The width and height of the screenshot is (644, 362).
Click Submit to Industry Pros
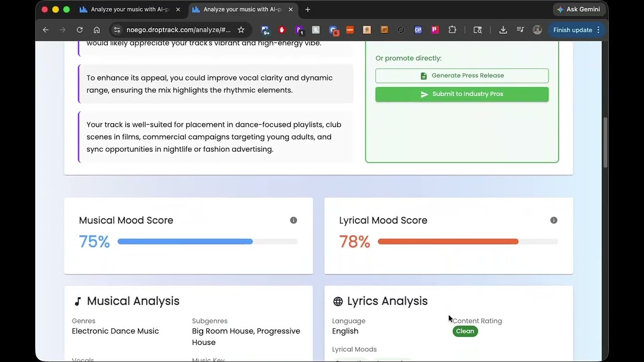pyautogui.click(x=462, y=94)
